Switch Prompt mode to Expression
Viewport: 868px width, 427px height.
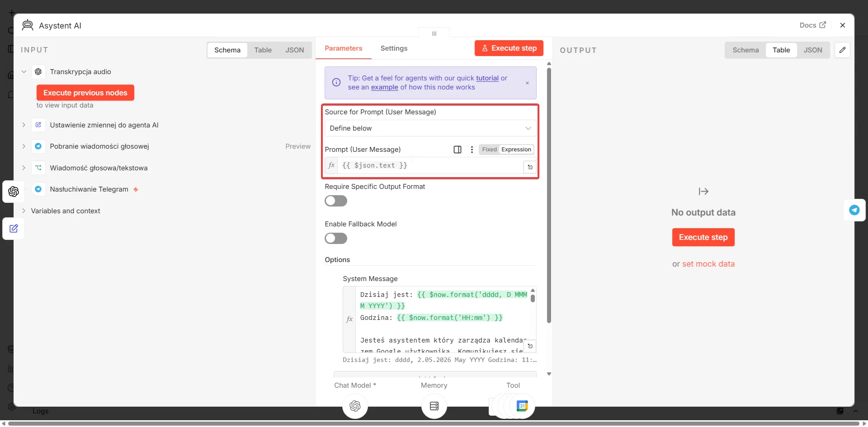[x=516, y=150]
